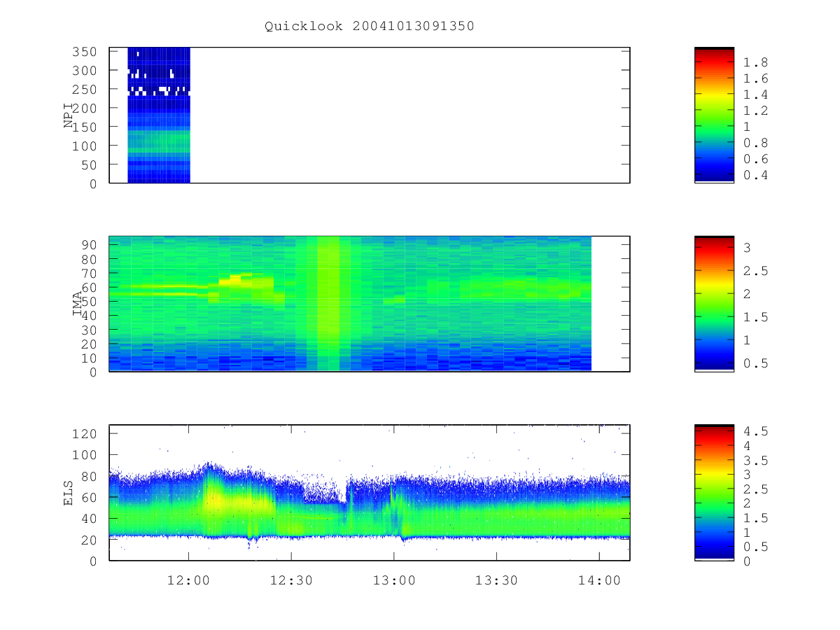
Task: Click the 13:30 time tick label
Action: pos(496,580)
